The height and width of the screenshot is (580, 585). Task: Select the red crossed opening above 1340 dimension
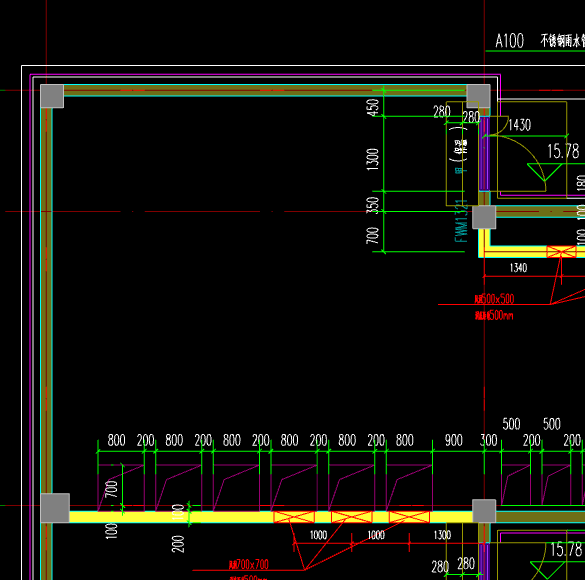[561, 251]
